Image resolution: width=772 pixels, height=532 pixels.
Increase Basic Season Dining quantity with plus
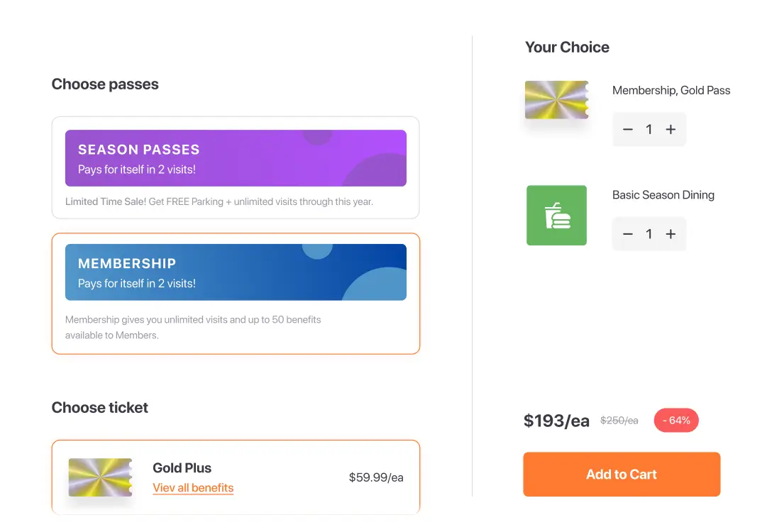point(671,234)
